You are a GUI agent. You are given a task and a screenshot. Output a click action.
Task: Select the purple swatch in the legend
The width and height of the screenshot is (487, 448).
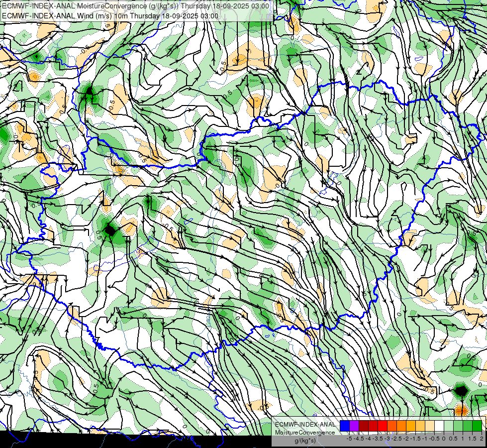354,426
